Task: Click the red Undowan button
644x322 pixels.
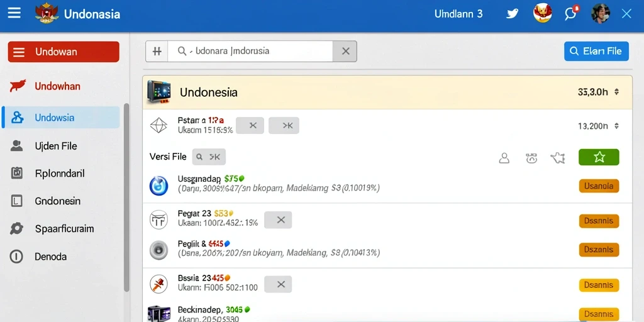Action: [x=64, y=52]
